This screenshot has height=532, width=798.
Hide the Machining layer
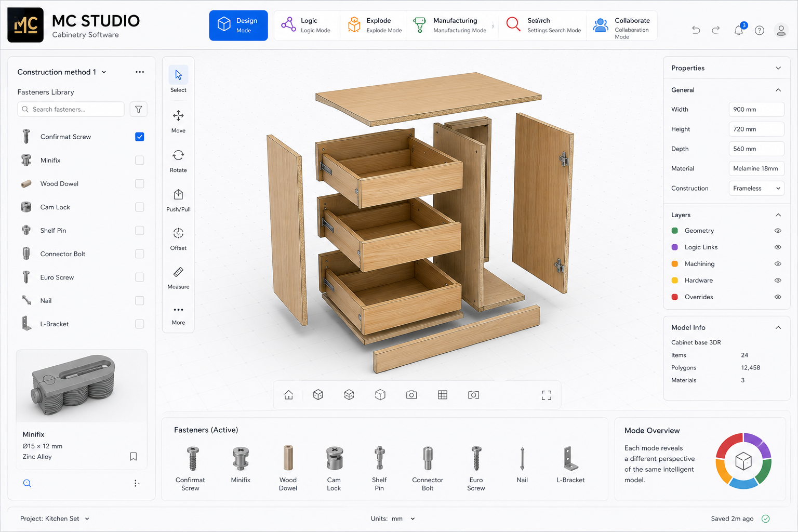[x=778, y=264]
